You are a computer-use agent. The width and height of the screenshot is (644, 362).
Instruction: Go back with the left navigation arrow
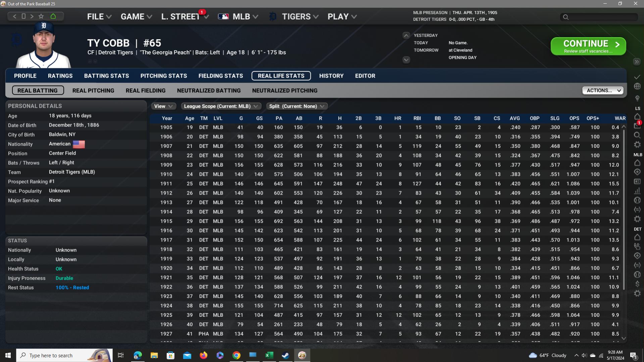coord(14,16)
